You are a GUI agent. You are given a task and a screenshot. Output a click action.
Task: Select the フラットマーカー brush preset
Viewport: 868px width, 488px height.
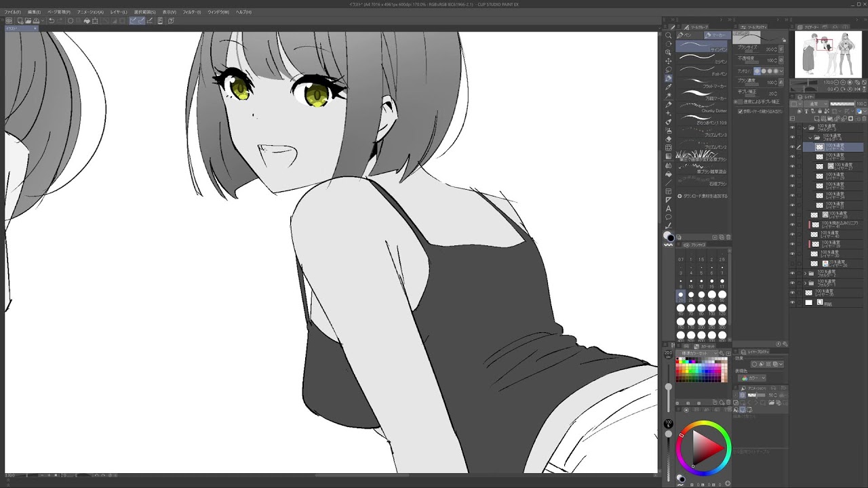[703, 83]
